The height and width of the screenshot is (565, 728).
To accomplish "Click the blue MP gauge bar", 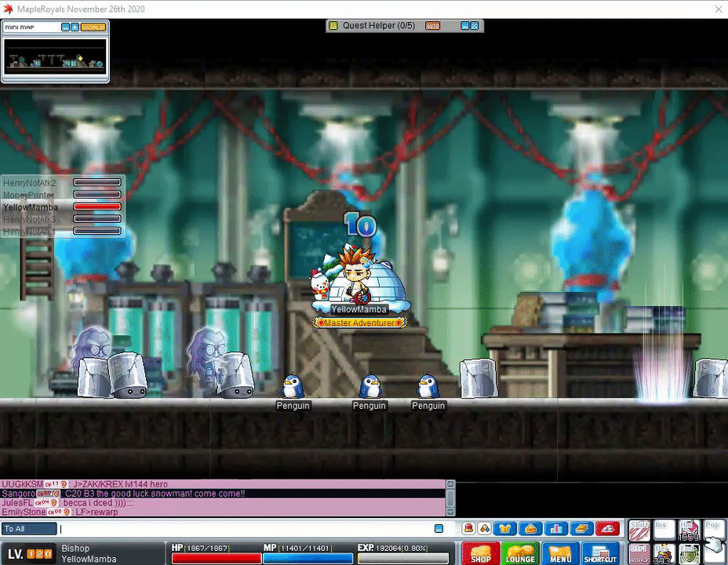I will [308, 559].
